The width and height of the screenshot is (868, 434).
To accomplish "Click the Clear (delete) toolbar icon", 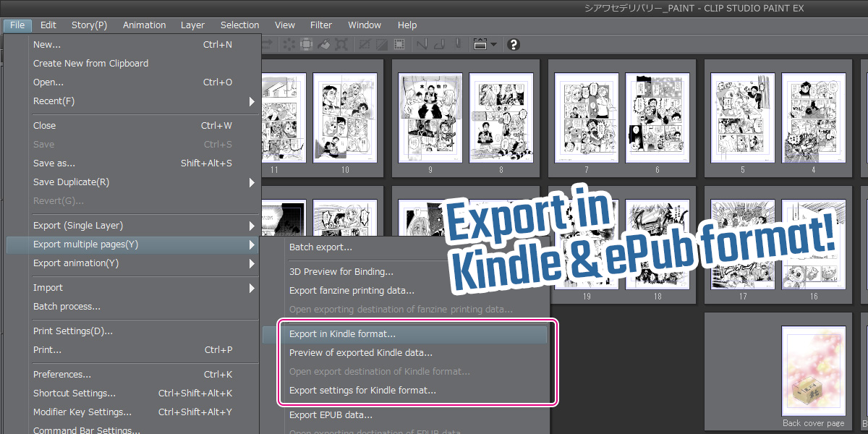I will pos(289,44).
